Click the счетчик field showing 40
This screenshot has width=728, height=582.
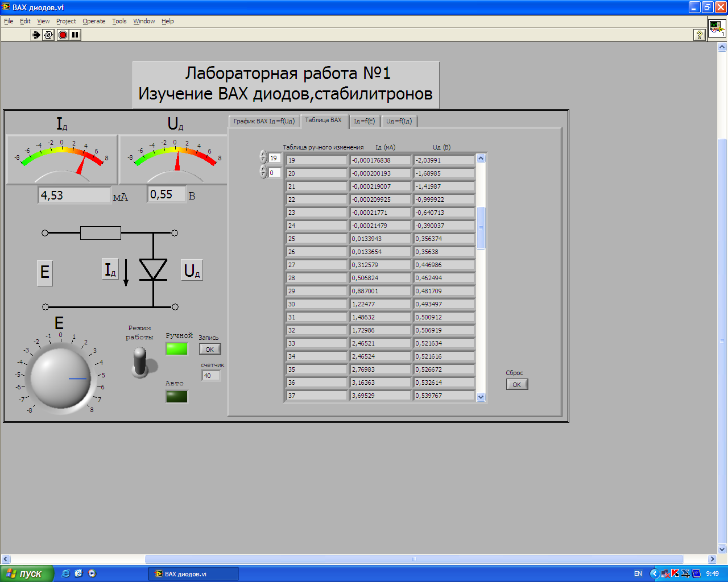click(x=210, y=376)
